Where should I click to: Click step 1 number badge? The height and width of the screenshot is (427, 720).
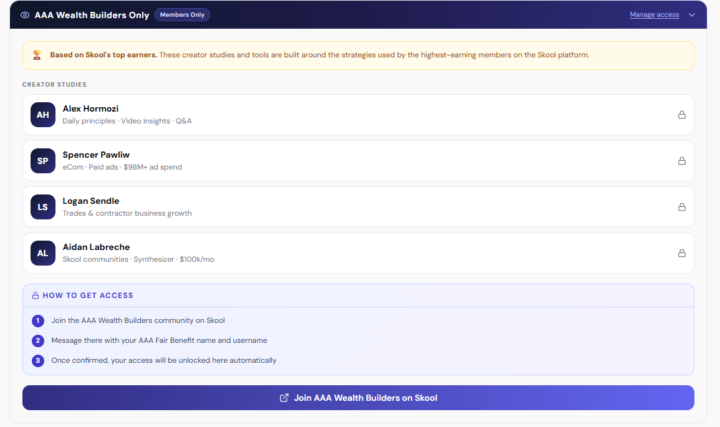click(38, 320)
